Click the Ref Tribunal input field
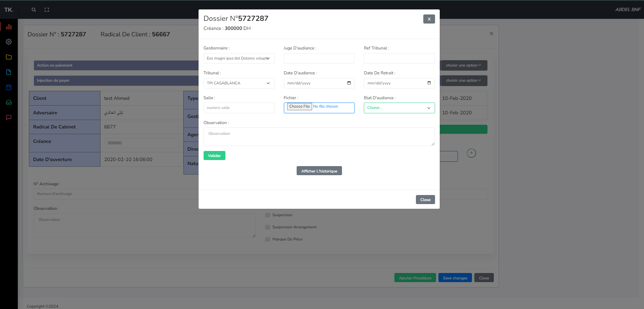 click(399, 58)
